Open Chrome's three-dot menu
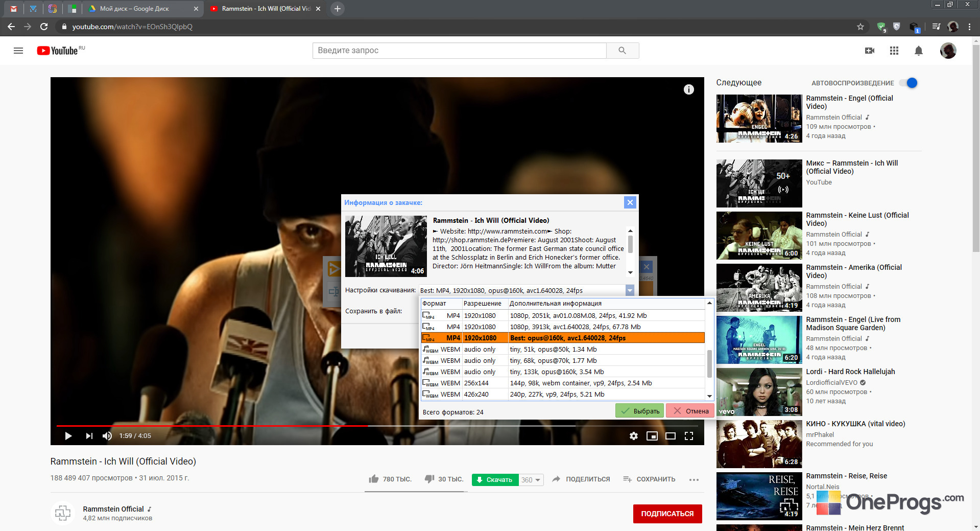The image size is (980, 531). pos(969,27)
